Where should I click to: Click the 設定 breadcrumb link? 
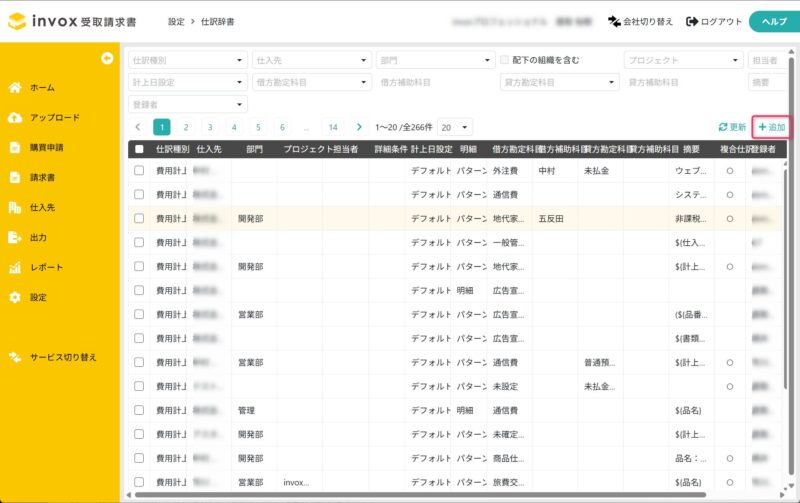pos(176,21)
